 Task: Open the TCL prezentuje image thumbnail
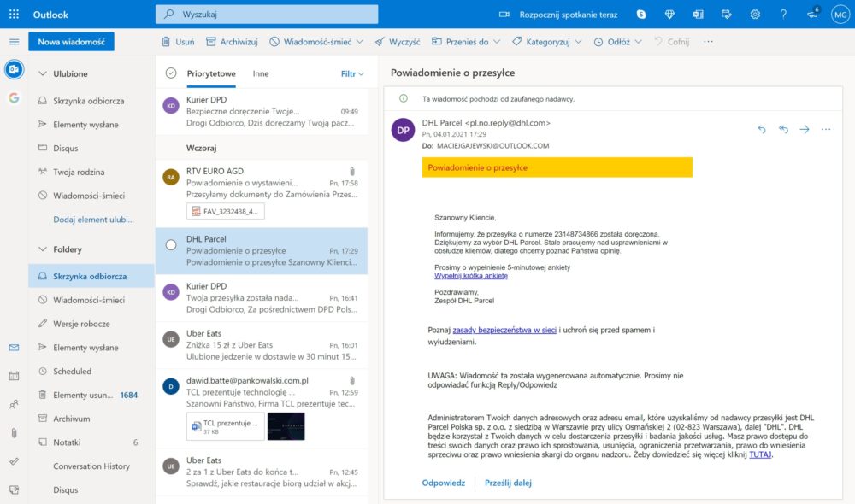286,426
